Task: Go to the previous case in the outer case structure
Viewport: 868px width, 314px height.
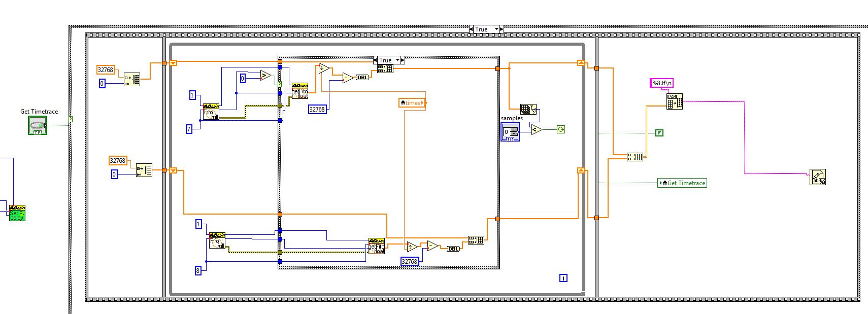Action: click(x=472, y=29)
